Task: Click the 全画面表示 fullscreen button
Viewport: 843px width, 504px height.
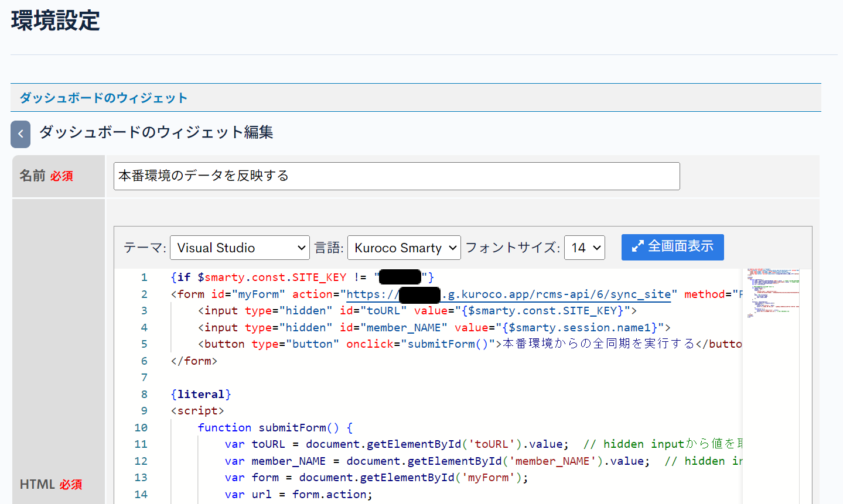Action: point(673,247)
